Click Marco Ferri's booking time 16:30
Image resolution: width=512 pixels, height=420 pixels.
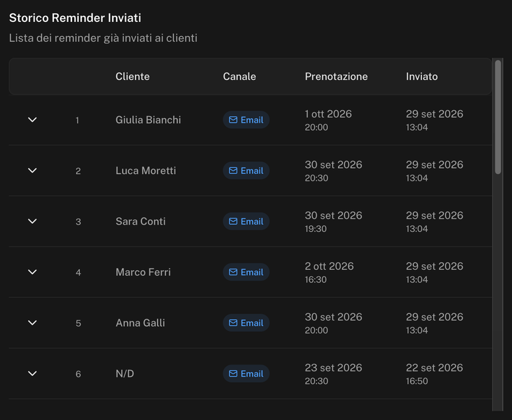(316, 279)
